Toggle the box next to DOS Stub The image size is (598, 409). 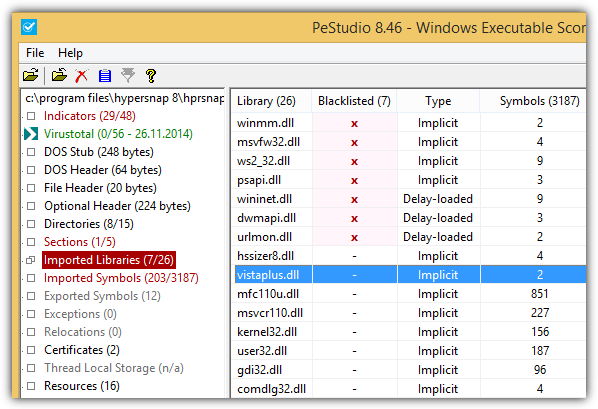pos(31,152)
